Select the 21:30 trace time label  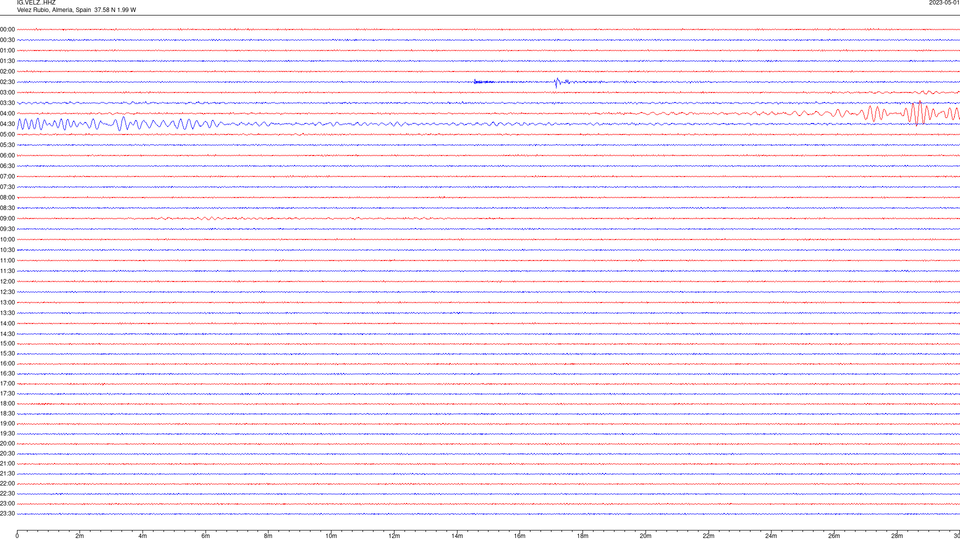(x=7, y=473)
